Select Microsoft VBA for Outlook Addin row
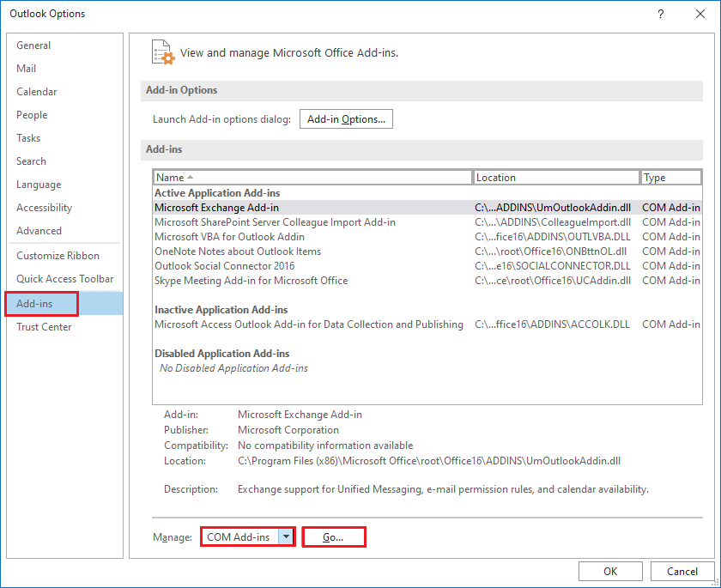This screenshot has width=721, height=588. pyautogui.click(x=427, y=237)
